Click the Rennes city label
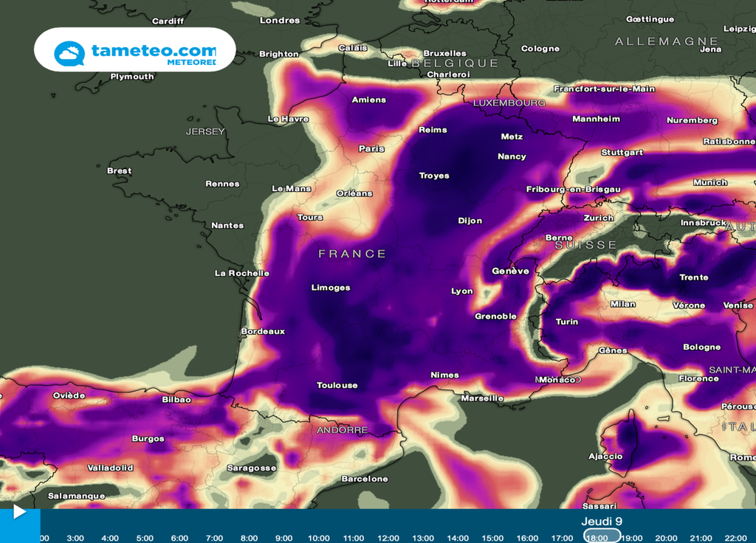The height and width of the screenshot is (543, 756). click(222, 184)
